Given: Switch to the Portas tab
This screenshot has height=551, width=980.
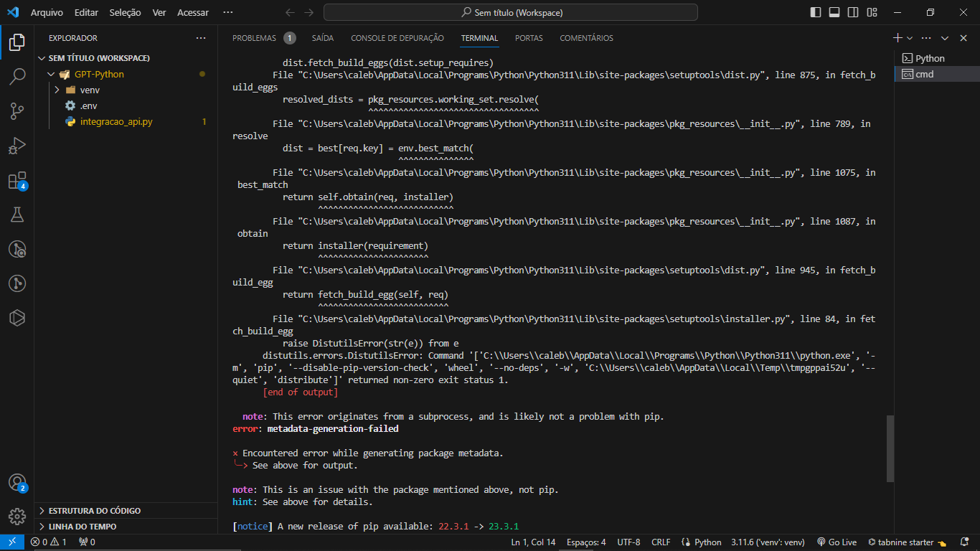Looking at the screenshot, I should click(529, 38).
